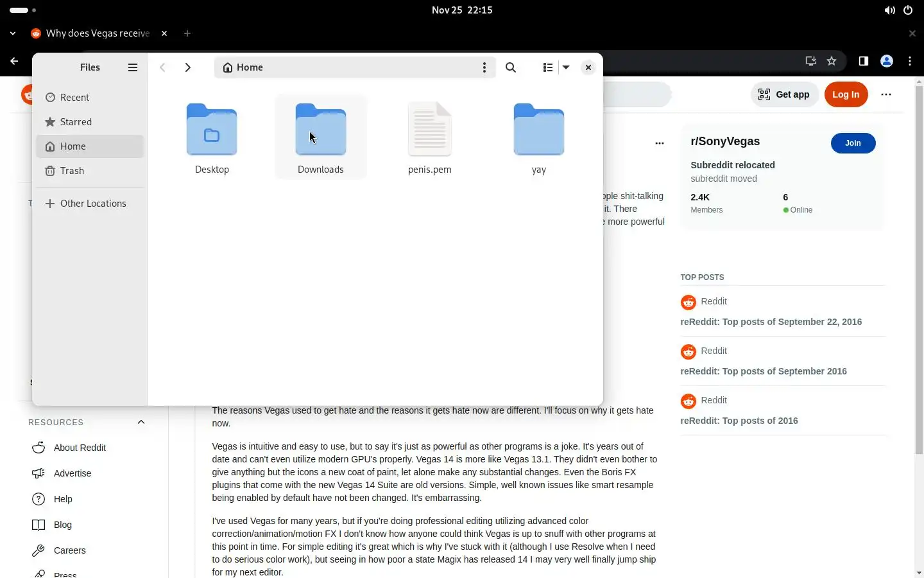Select the Why does Vegas receive tab

tap(98, 33)
